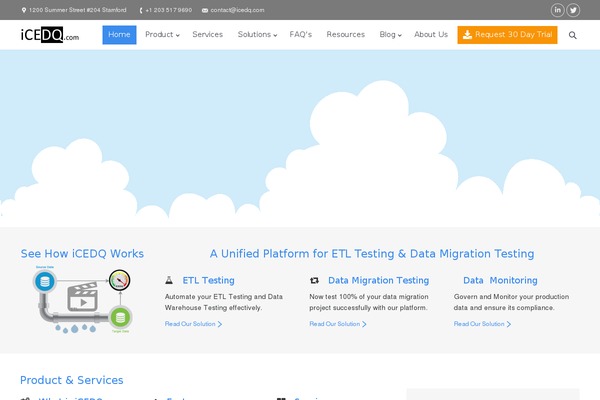The image size is (600, 400).
Task: Open the Data Monitoring heading link
Action: point(500,281)
